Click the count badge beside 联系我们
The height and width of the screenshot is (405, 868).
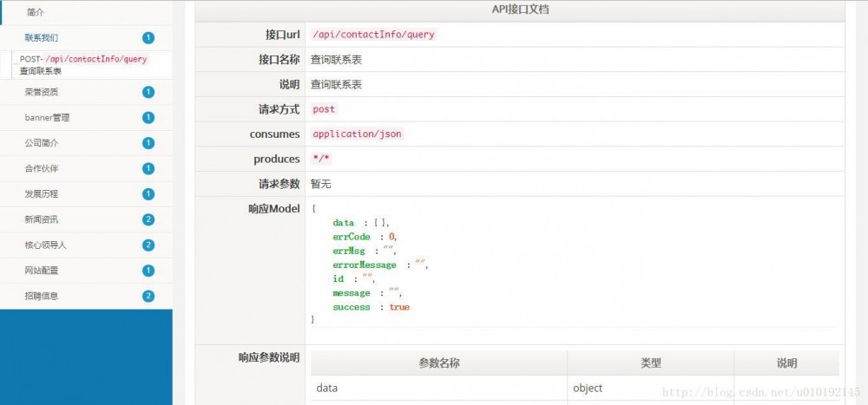click(148, 37)
